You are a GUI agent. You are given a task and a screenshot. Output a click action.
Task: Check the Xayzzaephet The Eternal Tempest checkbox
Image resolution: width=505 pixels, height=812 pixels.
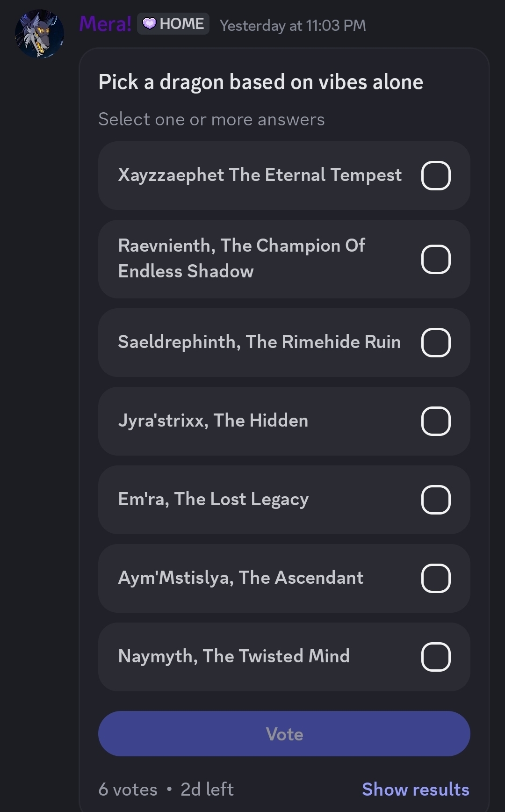coord(436,175)
